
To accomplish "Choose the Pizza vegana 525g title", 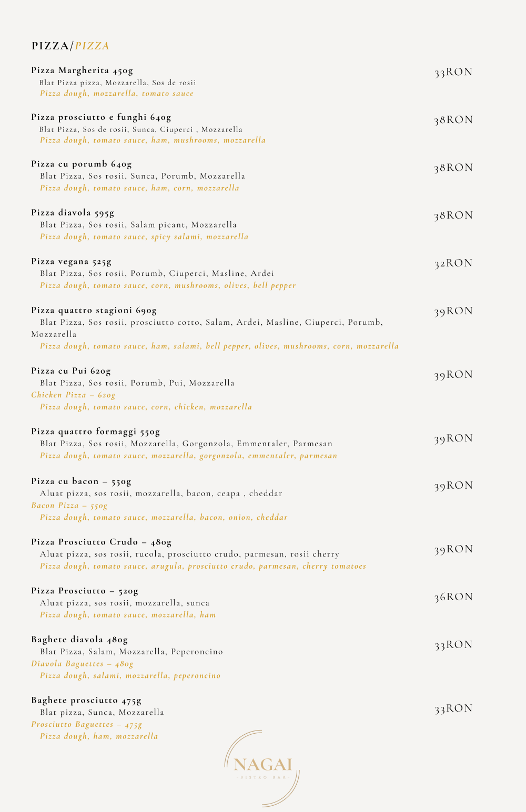I will 72,262.
